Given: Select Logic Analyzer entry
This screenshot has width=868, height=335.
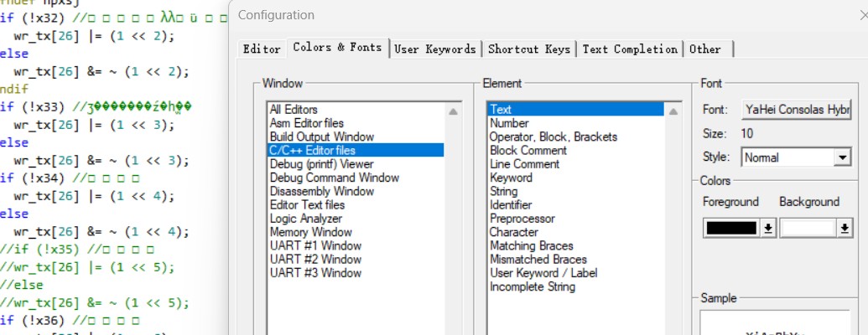Looking at the screenshot, I should tap(356, 219).
